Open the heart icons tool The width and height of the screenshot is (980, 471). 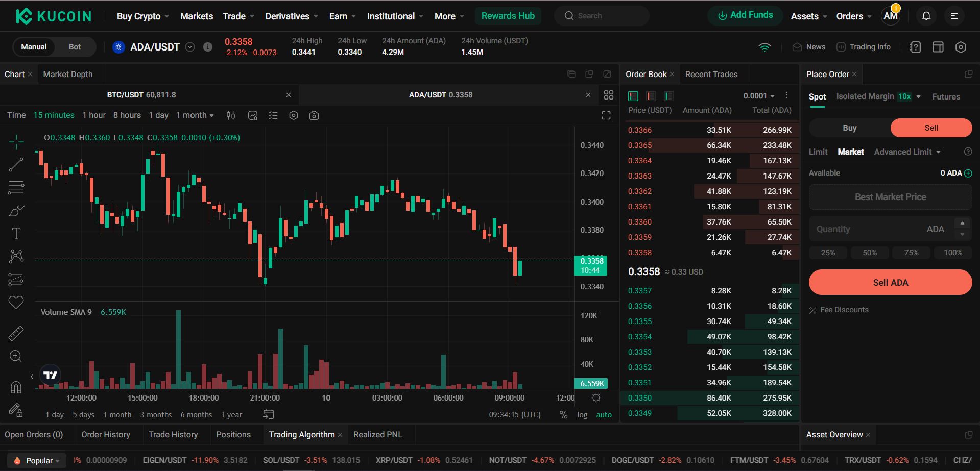click(x=16, y=302)
